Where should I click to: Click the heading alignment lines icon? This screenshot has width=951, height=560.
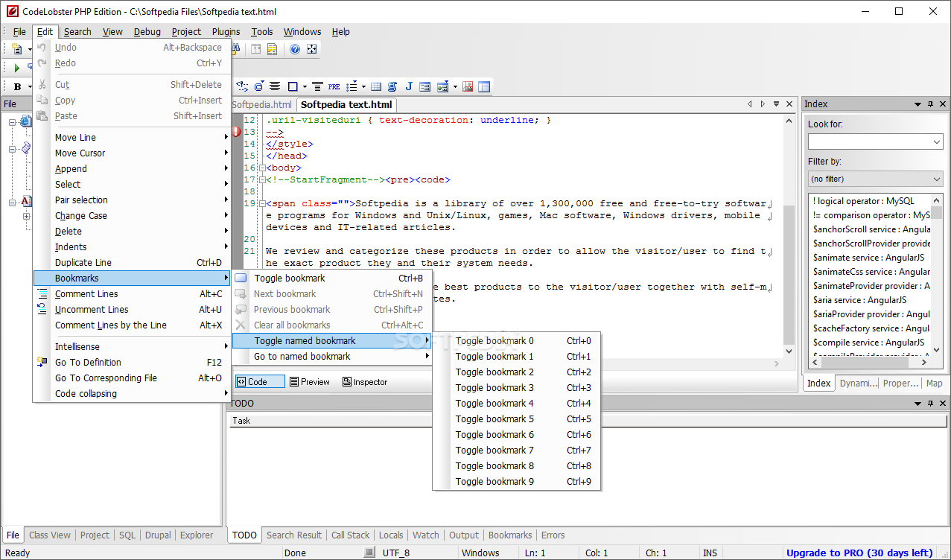317,86
